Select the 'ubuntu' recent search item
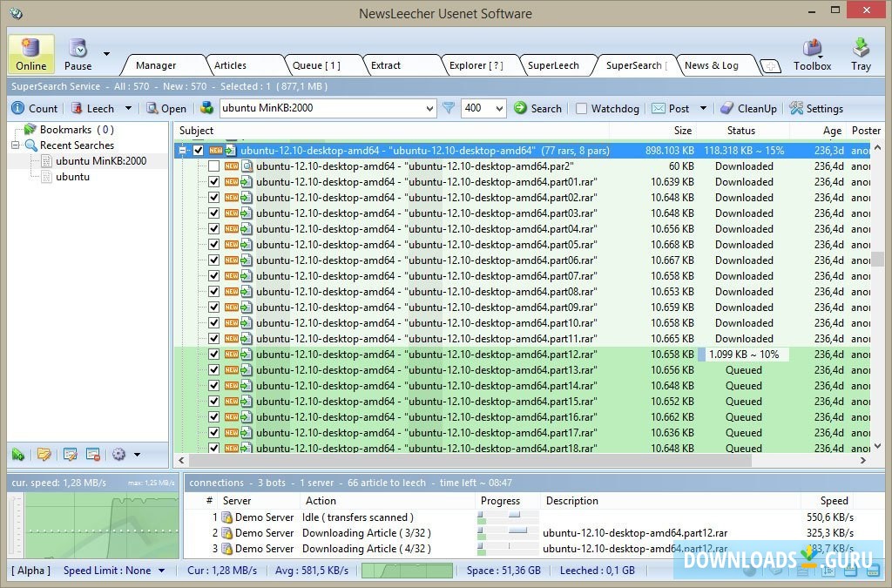 [x=72, y=177]
